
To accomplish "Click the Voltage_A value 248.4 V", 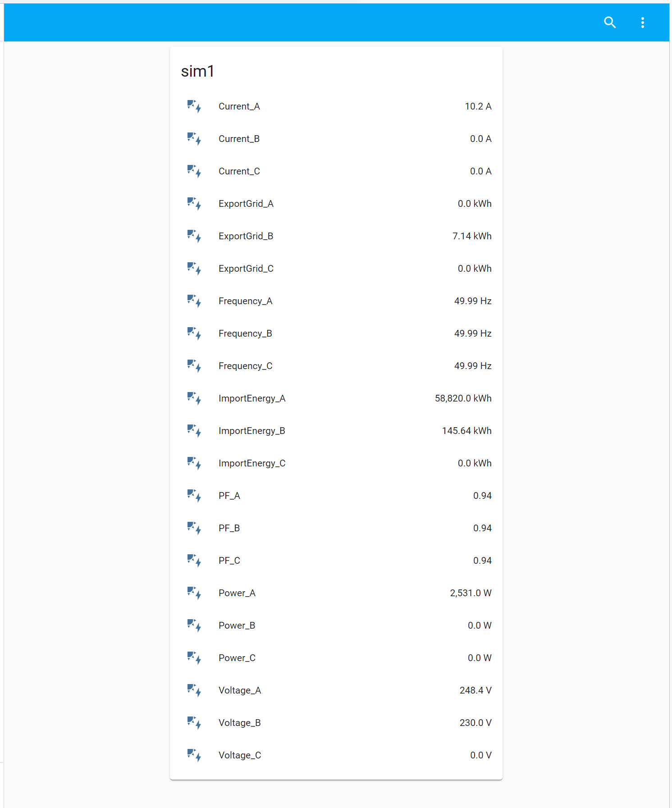I will tap(475, 690).
